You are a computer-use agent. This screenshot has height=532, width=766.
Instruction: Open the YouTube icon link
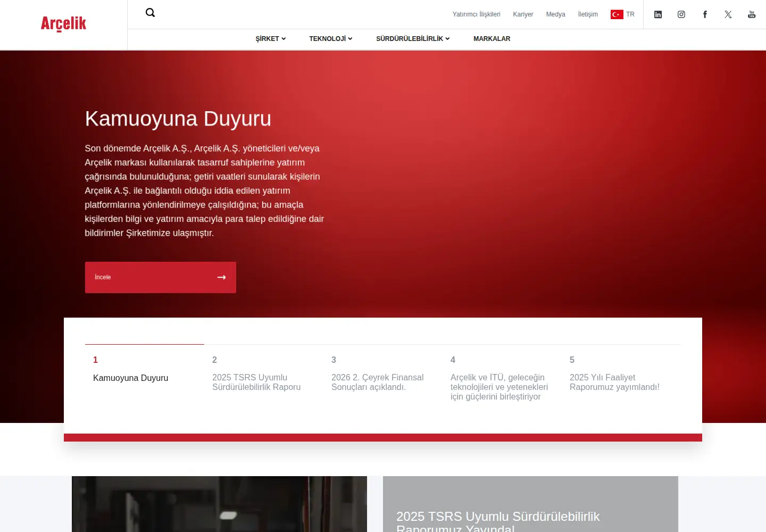(752, 14)
